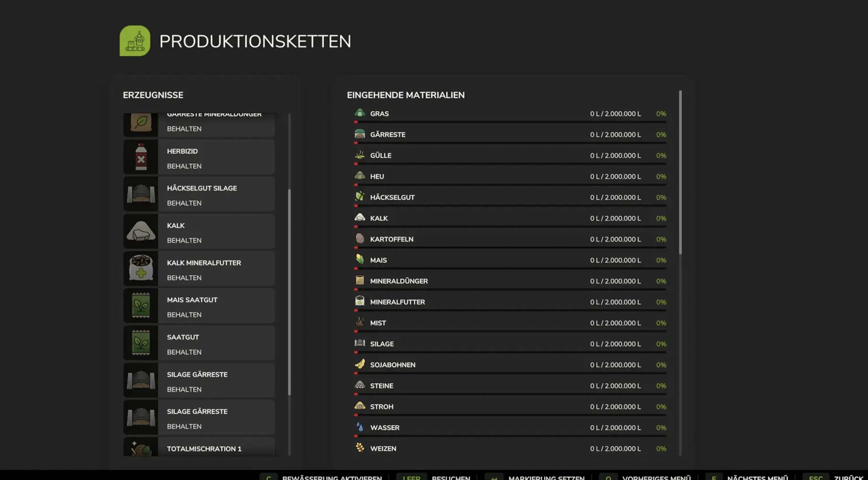Click the Sojabohnen material icon

[360, 364]
